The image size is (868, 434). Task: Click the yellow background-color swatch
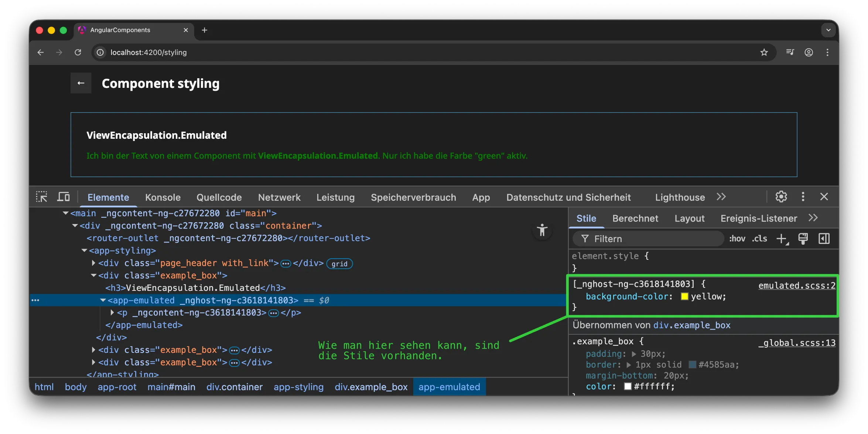[x=684, y=297]
